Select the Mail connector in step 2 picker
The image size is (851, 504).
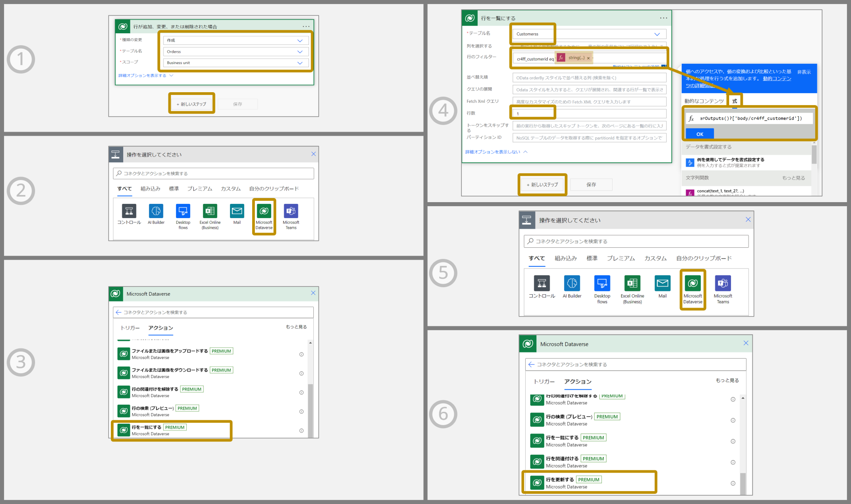[x=237, y=211]
